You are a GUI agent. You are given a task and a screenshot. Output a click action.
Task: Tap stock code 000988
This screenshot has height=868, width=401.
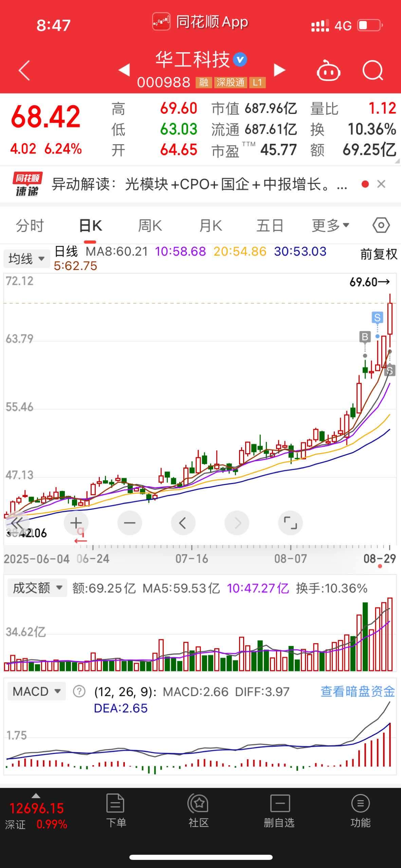pos(164,82)
